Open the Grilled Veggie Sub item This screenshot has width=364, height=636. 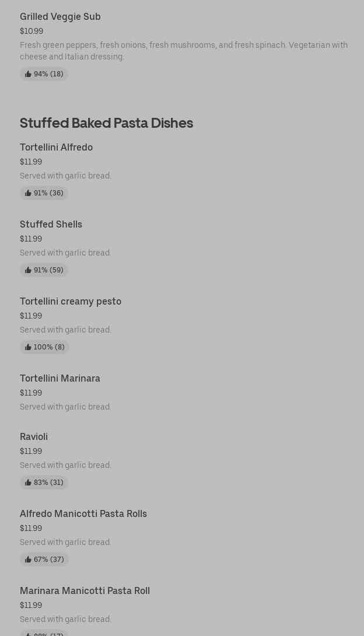tap(60, 17)
